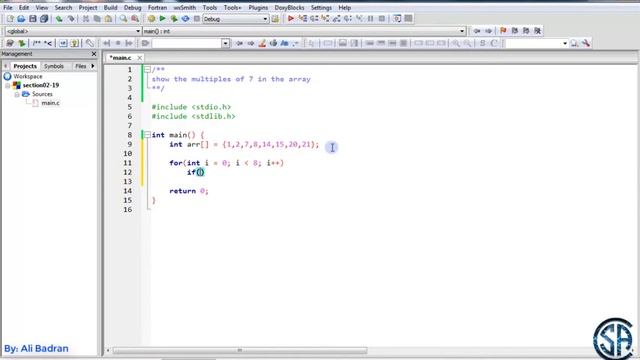Image resolution: width=640 pixels, height=360 pixels.
Task: Rebuild the project with the blue arrows icon
Action: click(x=185, y=19)
